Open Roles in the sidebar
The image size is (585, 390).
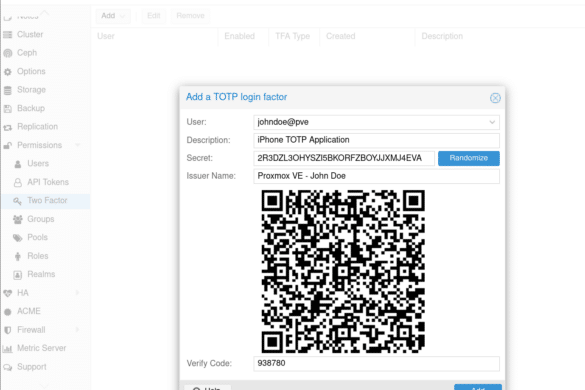[x=38, y=256]
